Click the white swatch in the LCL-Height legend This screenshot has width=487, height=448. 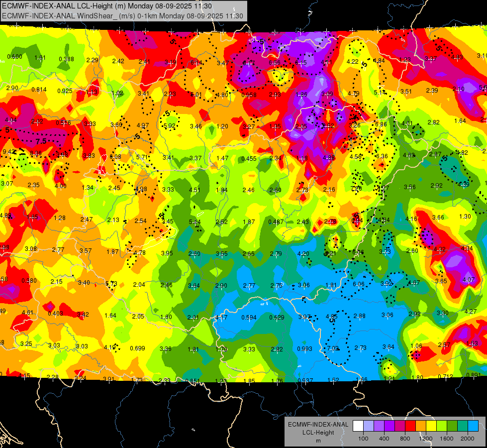358,426
